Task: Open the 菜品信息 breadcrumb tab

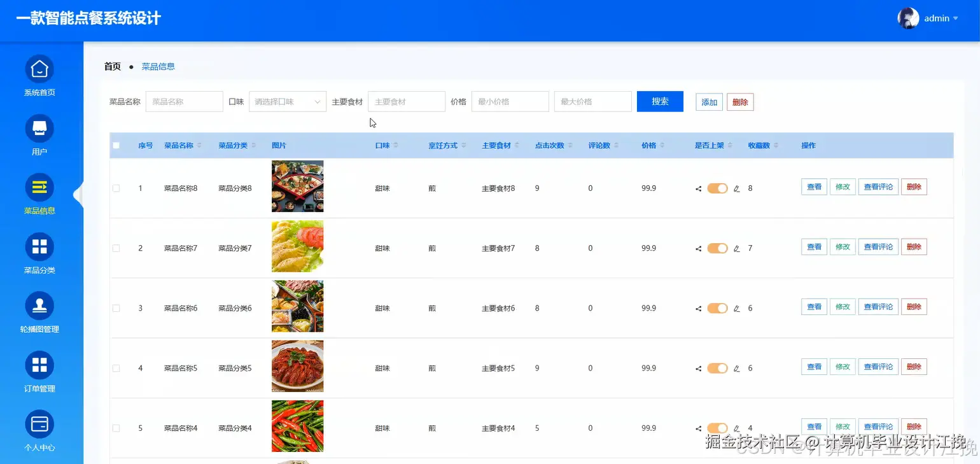Action: (158, 66)
